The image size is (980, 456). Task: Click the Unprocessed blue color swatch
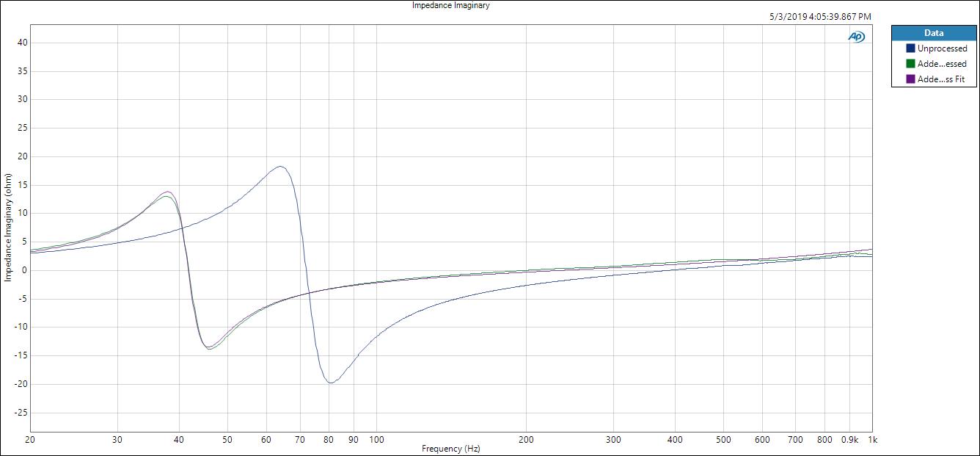911,48
